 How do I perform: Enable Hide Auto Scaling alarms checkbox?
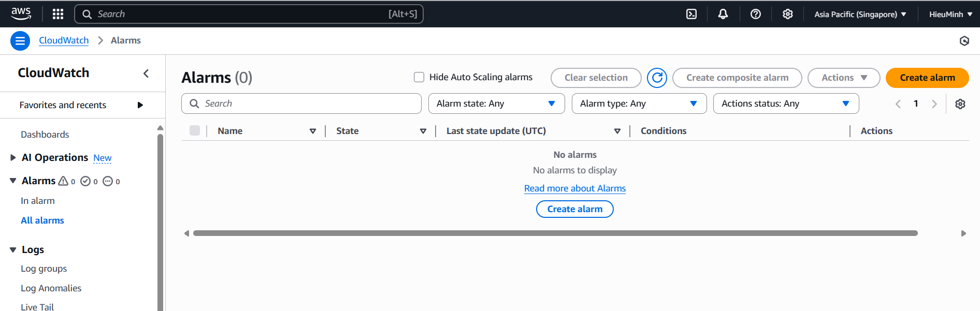click(419, 77)
